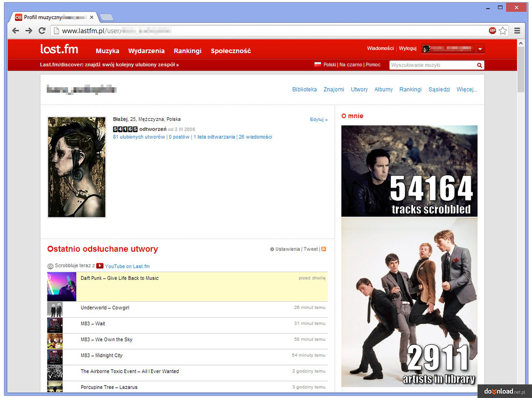Screen dimensions: 532x398
Task: Open the profile Rankingi tab
Action: (411, 89)
